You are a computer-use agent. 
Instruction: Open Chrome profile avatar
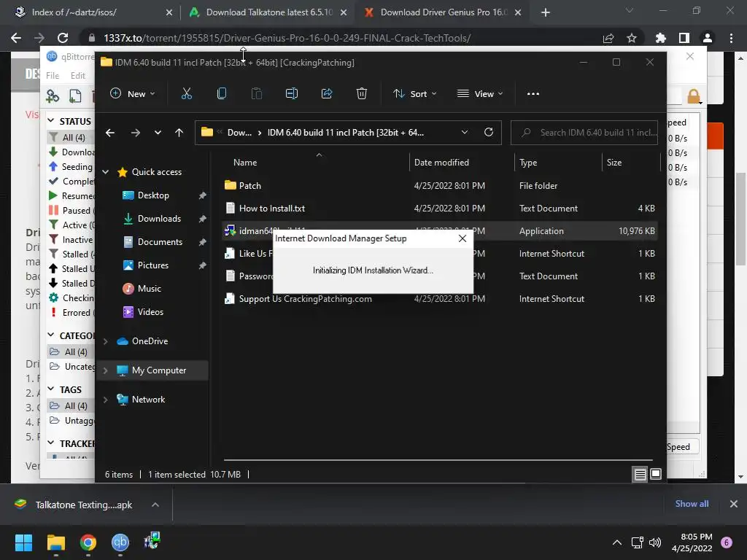[708, 38]
